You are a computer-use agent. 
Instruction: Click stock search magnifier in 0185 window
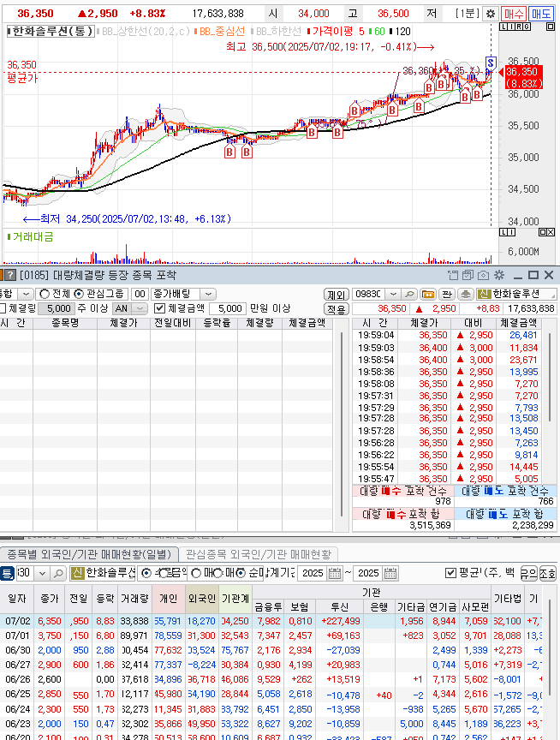[x=409, y=294]
